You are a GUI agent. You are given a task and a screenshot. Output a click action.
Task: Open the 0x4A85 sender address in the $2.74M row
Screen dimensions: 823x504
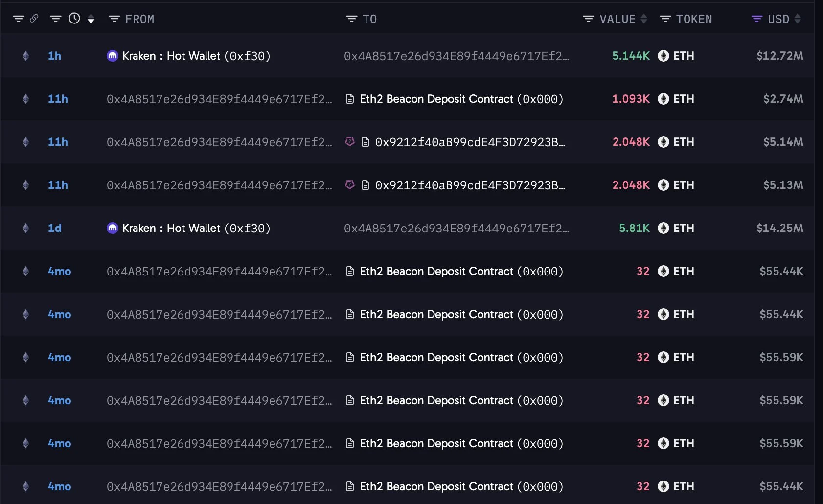(219, 99)
